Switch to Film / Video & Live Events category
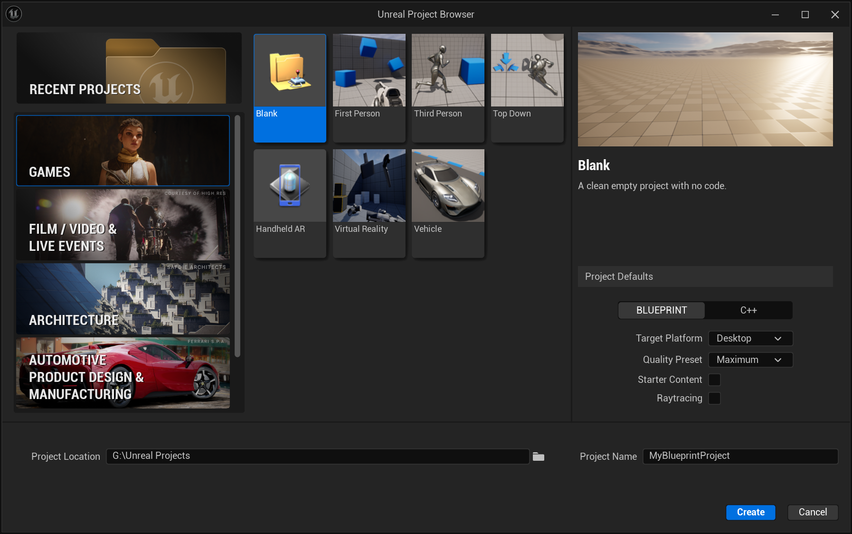This screenshot has width=852, height=534. [123, 225]
